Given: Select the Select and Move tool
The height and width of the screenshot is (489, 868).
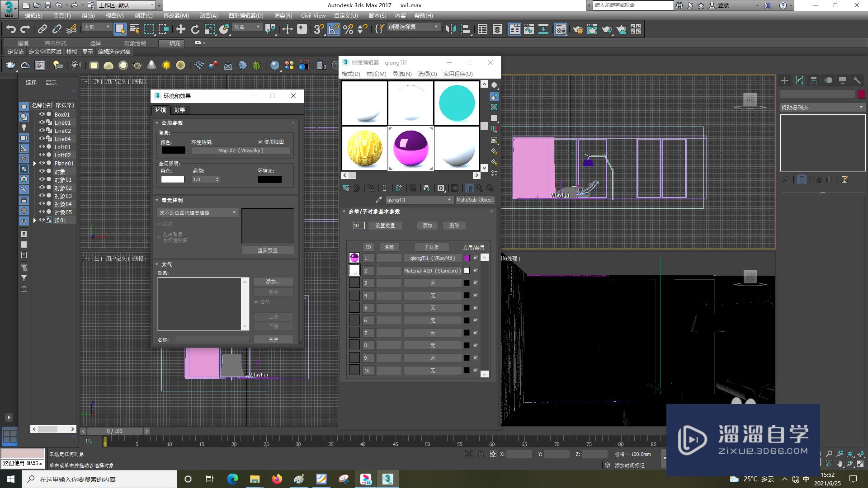Looking at the screenshot, I should pyautogui.click(x=180, y=29).
